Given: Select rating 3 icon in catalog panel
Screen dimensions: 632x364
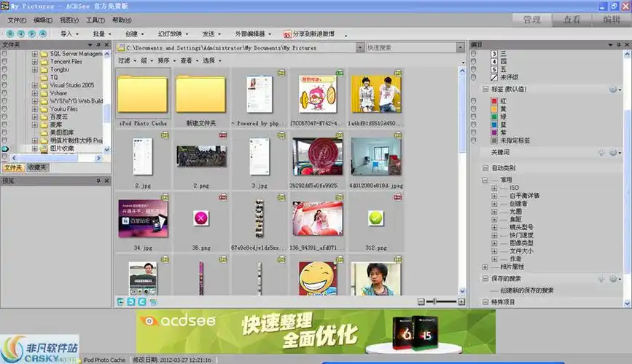Looking at the screenshot, I should [x=494, y=54].
